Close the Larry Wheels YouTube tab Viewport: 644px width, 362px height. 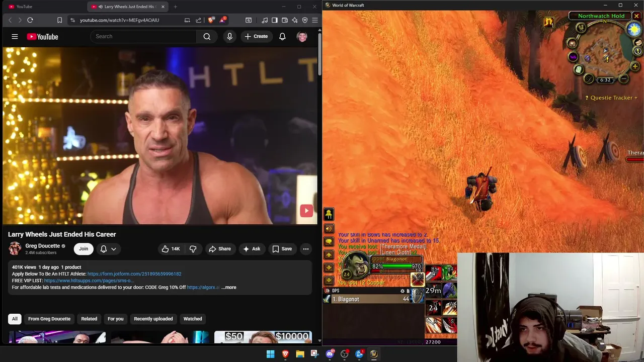pos(163,7)
